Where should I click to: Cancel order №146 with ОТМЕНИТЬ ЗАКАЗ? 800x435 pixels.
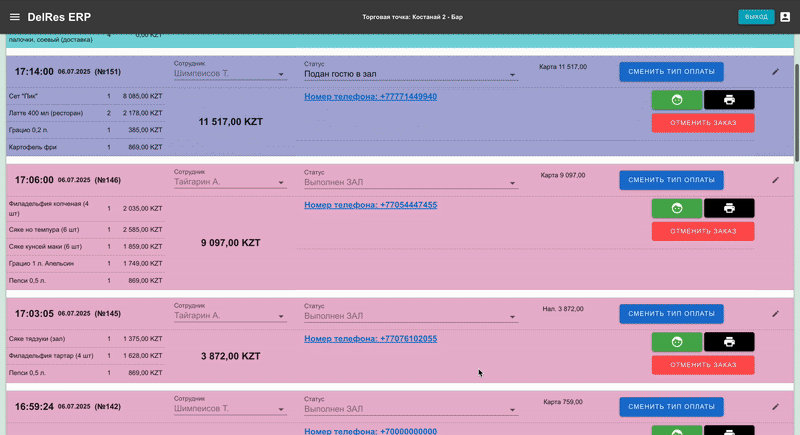coord(702,231)
